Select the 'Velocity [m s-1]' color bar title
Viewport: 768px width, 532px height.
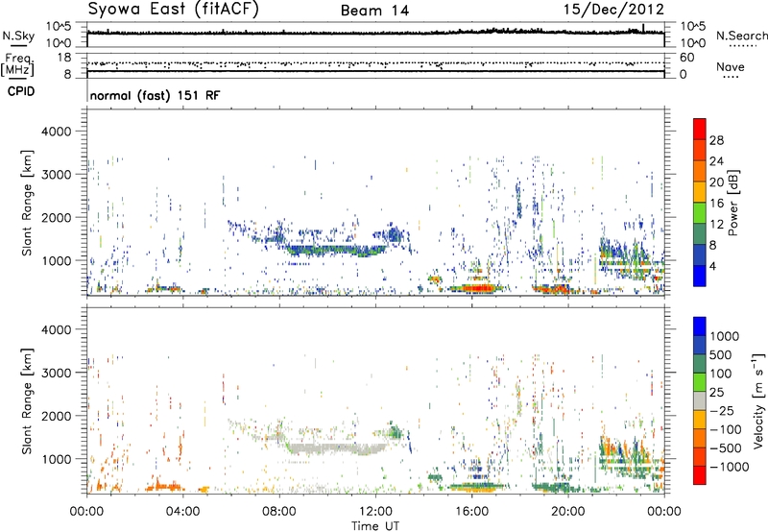tap(758, 400)
